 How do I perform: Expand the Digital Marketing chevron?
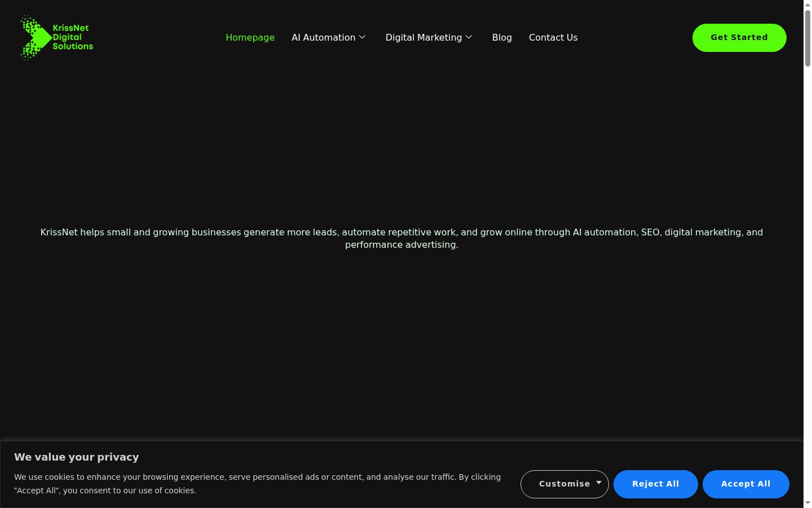(469, 37)
